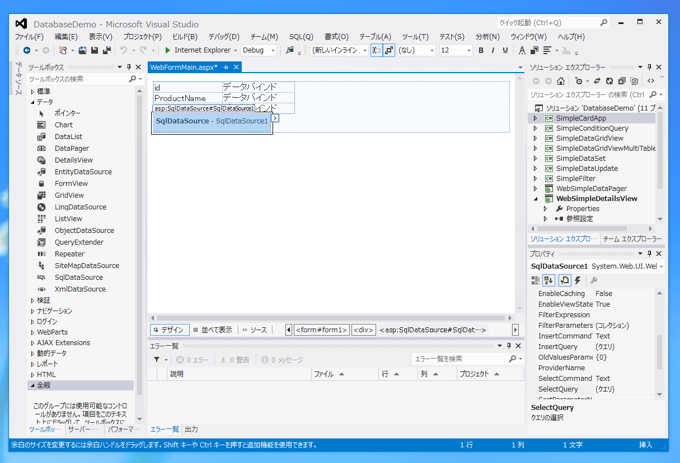The width and height of the screenshot is (680, 463).
Task: Expand the 標準 toolbox group
Action: tap(33, 91)
